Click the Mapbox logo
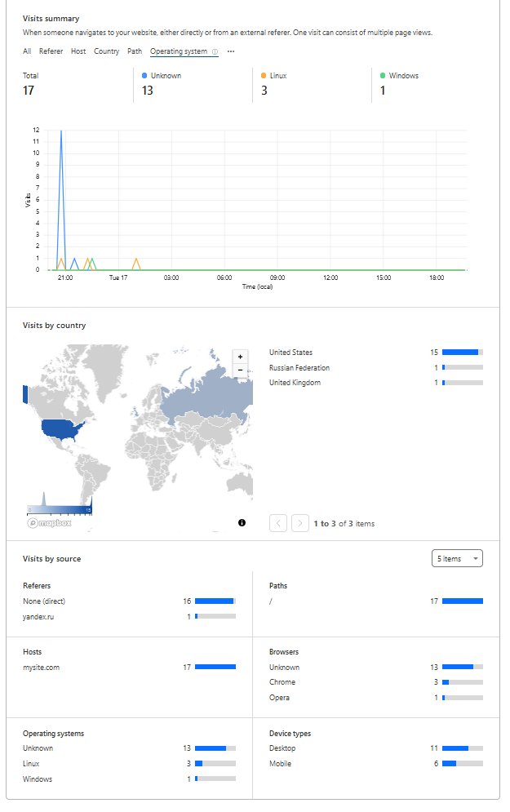 50,523
